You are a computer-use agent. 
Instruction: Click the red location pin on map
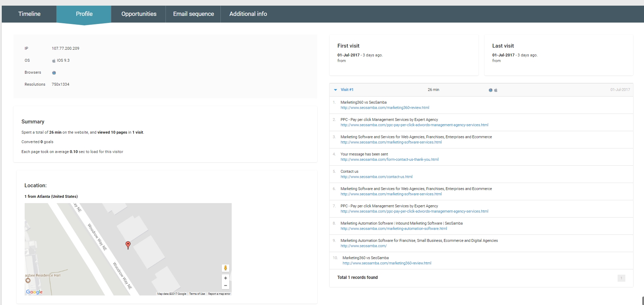coord(128,245)
